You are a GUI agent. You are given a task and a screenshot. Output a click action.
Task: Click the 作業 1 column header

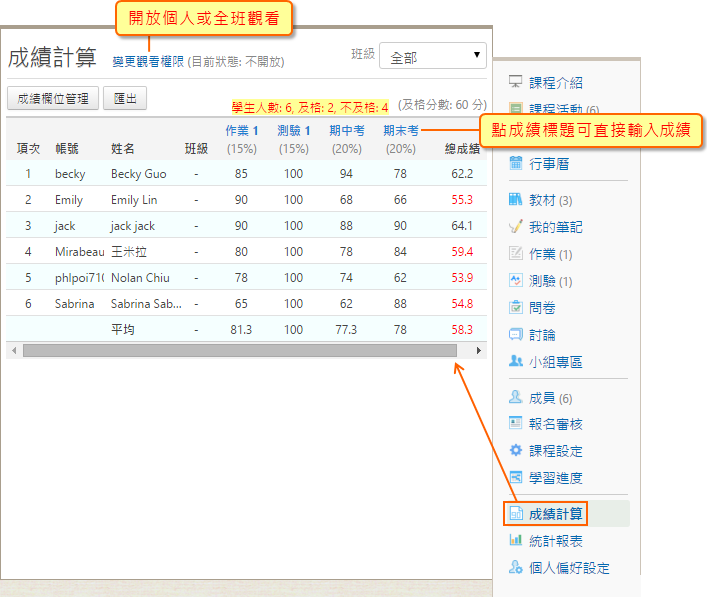pyautogui.click(x=241, y=130)
